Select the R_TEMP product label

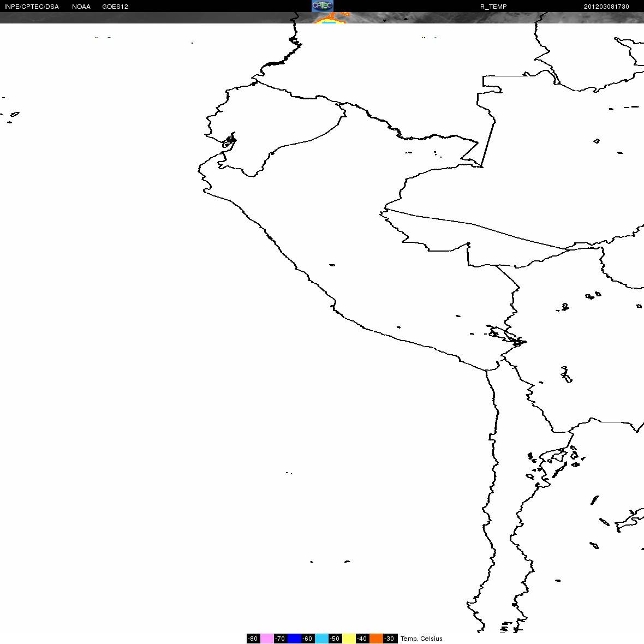coord(493,7)
